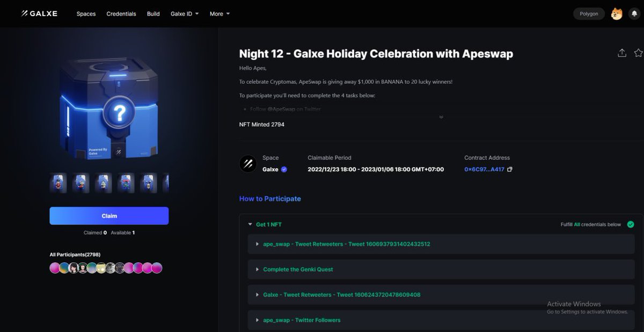Open contract address 0x6C97...A417 link
644x332 pixels.
coord(484,169)
